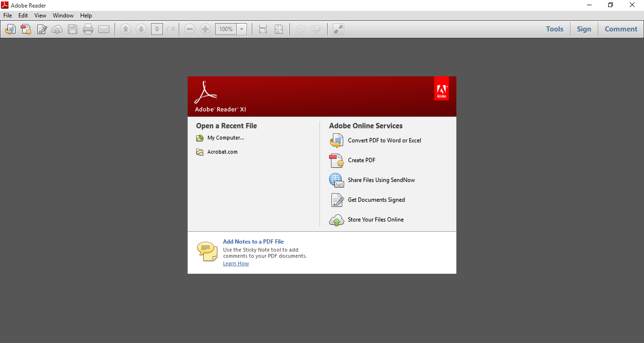Viewport: 644px width, 343px height.
Task: Open a recent file from My Computer
Action: tap(225, 138)
